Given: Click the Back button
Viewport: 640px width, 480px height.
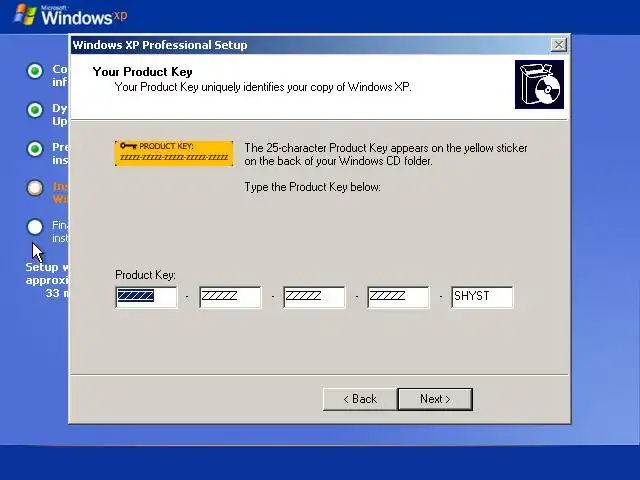Looking at the screenshot, I should pos(360,399).
